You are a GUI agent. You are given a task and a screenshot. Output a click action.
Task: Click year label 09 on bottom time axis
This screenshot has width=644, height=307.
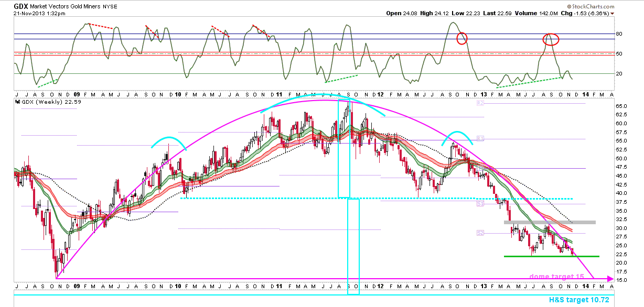coord(77,287)
